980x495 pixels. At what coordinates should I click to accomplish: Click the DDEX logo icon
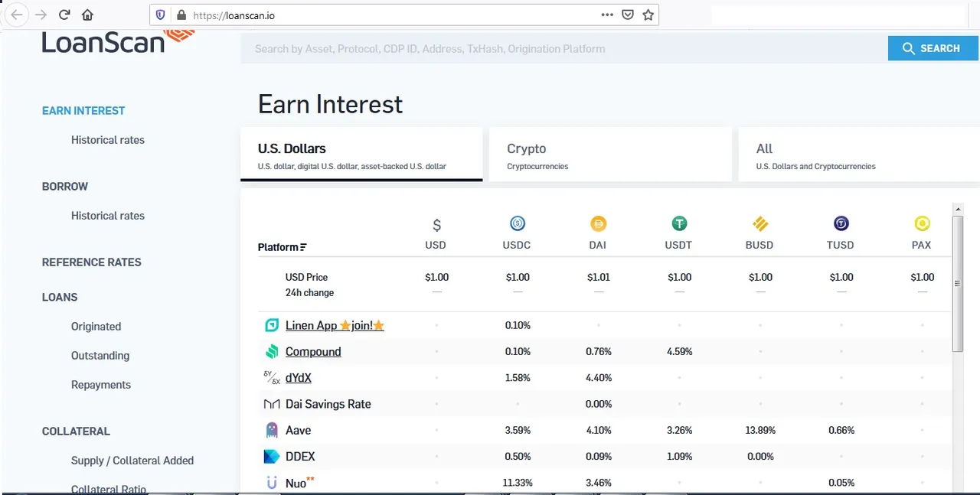271,457
